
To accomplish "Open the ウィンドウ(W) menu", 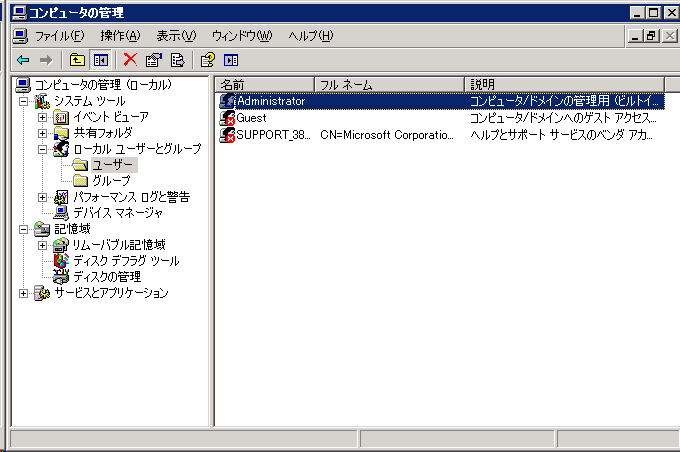I will pos(242,36).
